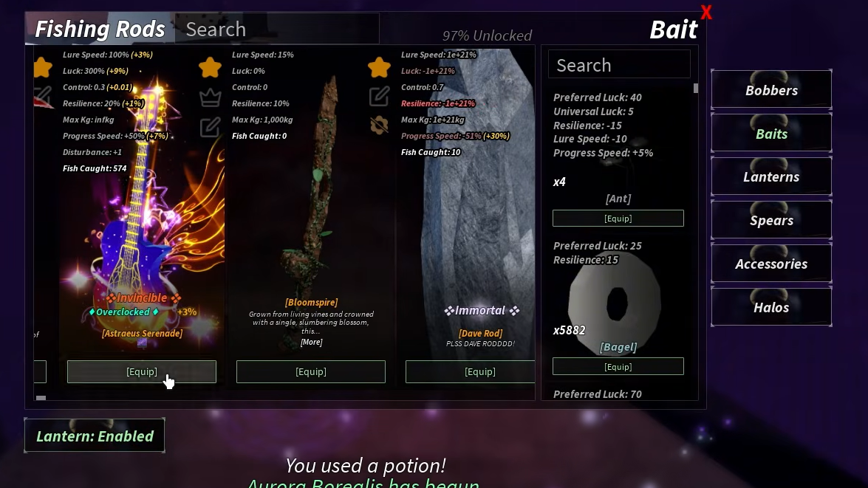Click the star icon left of Bloomspire stats
Viewport: 868px width, 488px height.
(210, 67)
